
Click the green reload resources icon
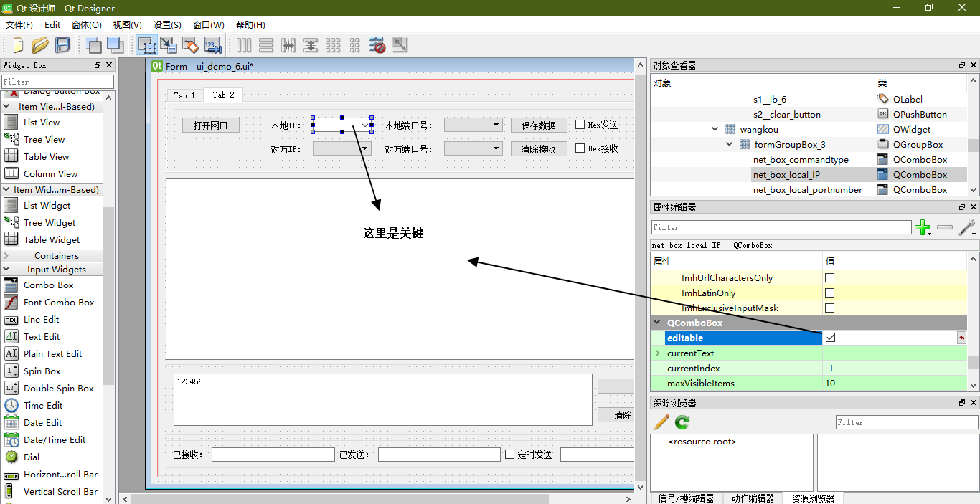682,422
